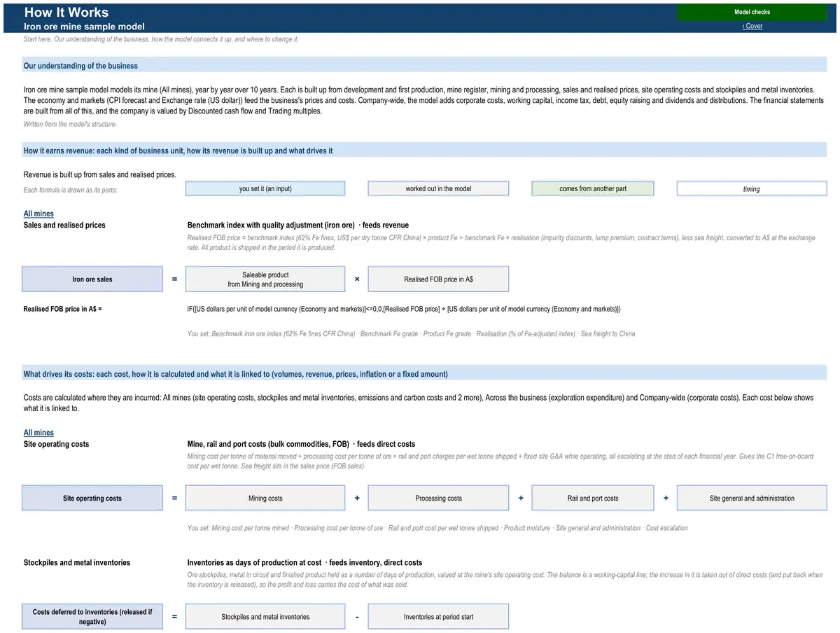
Task: Select the 'you set it (an input)' legend box
Action: (265, 188)
